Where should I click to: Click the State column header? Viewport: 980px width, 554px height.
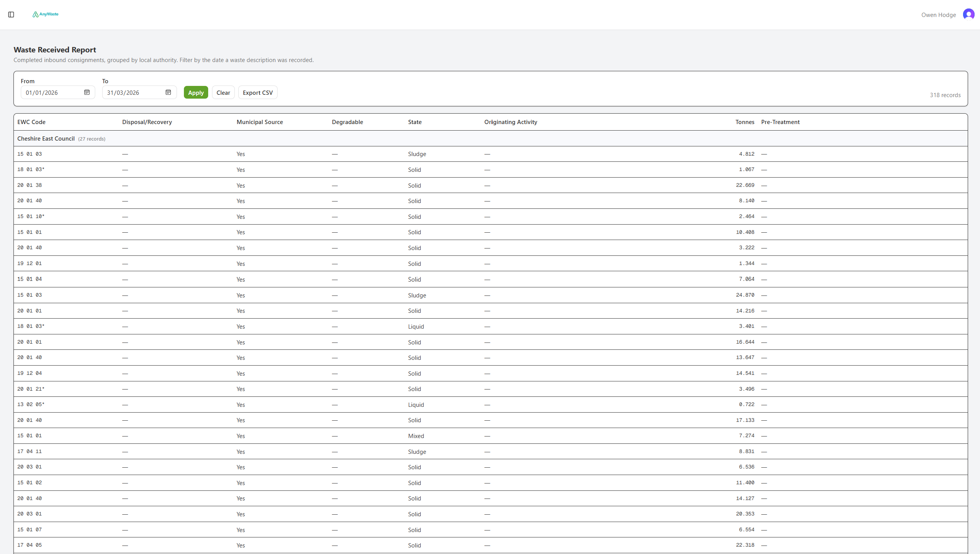click(x=415, y=122)
